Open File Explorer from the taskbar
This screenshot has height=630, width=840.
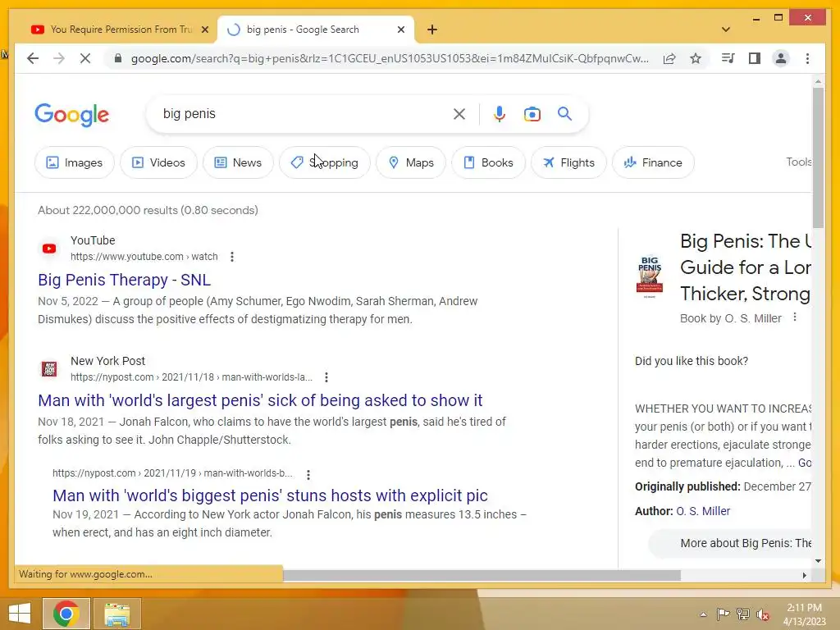[x=116, y=614]
